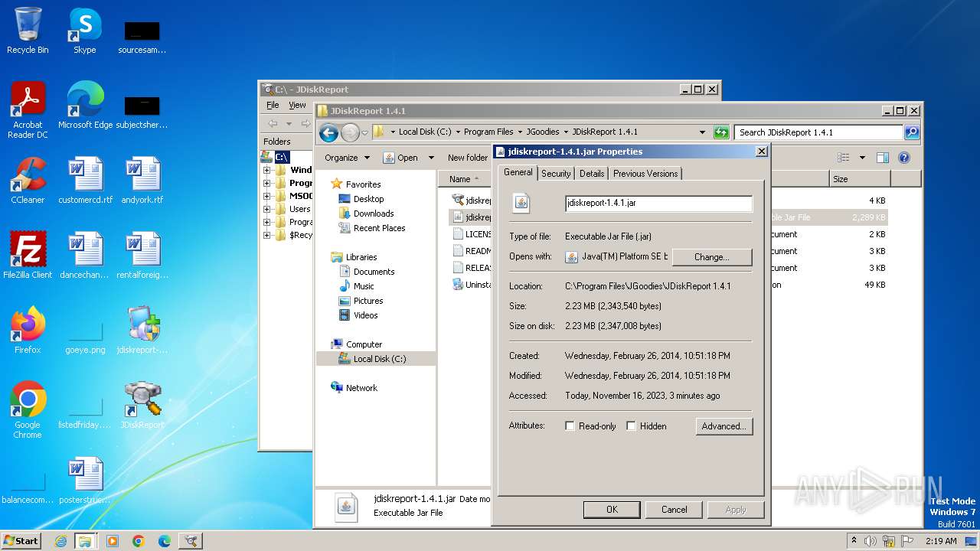Screen dimensions: 980x551
Task: Open View menu in JDiskReport
Action: pyautogui.click(x=297, y=105)
